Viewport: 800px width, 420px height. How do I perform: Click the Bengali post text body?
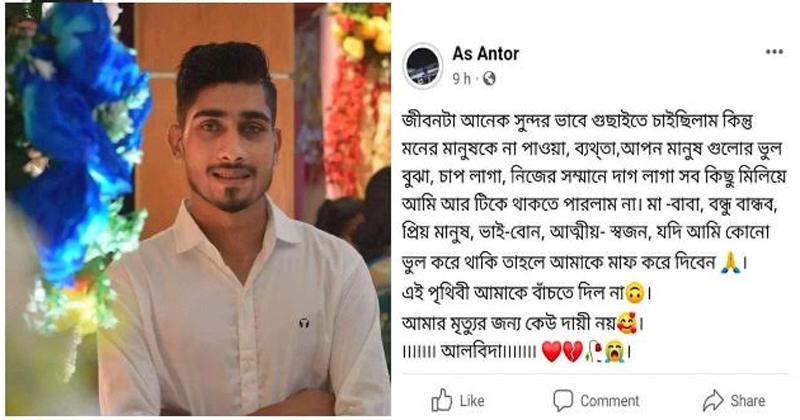(x=594, y=236)
